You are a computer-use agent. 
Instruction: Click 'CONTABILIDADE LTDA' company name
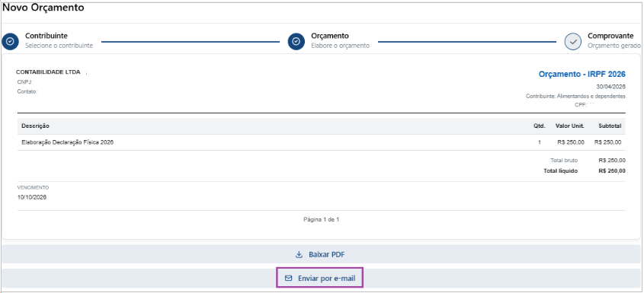point(48,72)
